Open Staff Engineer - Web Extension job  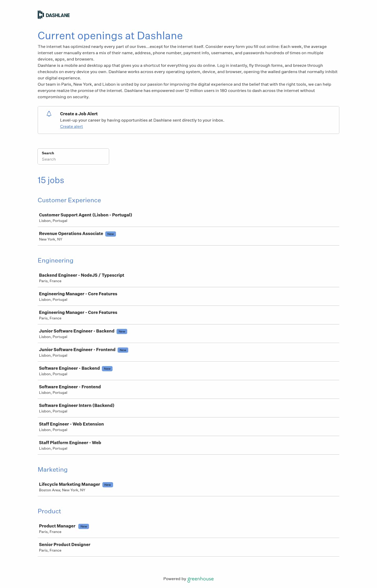(x=71, y=424)
